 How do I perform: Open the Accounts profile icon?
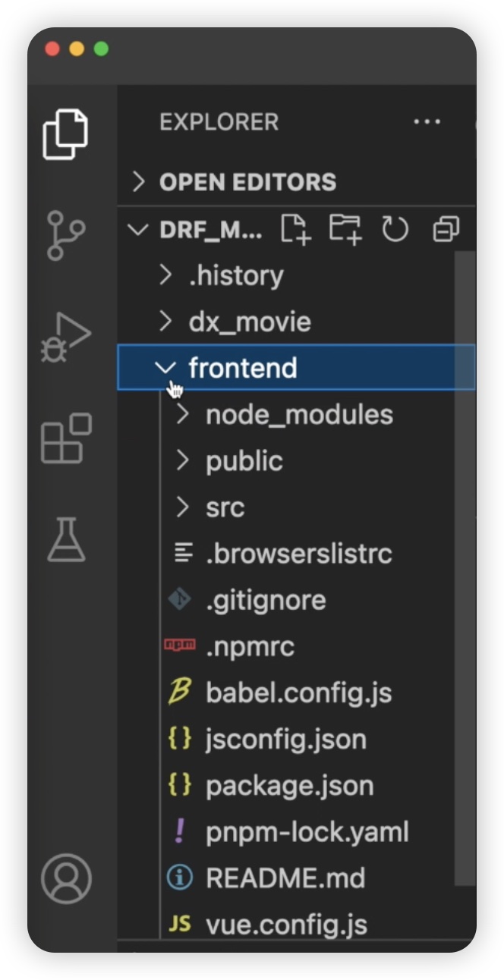[x=66, y=879]
